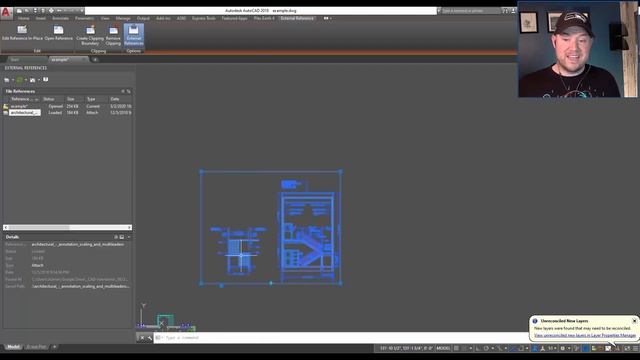Toggle polar tracking in status bar

click(x=486, y=348)
